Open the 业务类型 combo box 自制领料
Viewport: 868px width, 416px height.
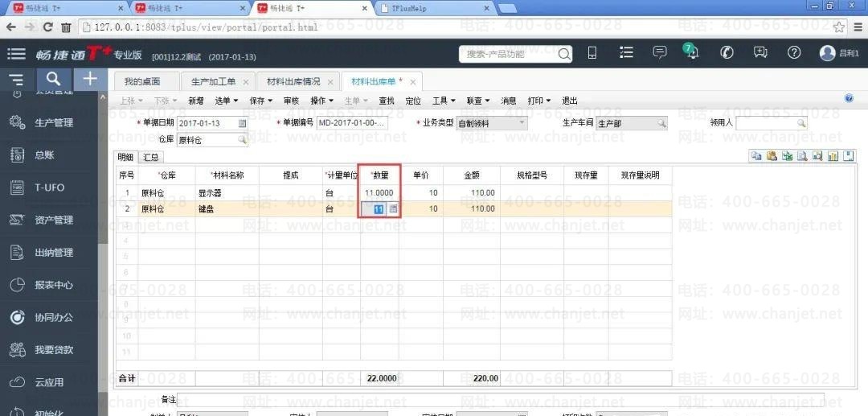coord(492,124)
